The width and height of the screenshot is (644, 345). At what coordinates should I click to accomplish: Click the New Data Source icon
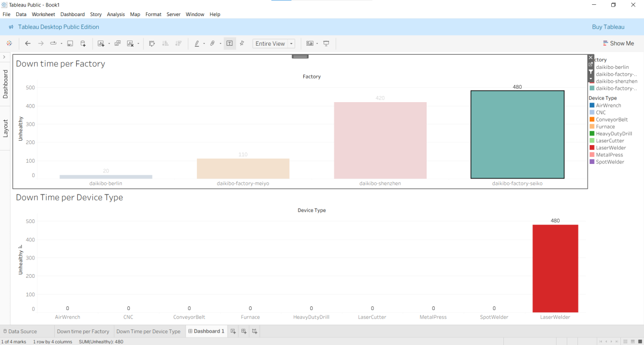point(83,44)
